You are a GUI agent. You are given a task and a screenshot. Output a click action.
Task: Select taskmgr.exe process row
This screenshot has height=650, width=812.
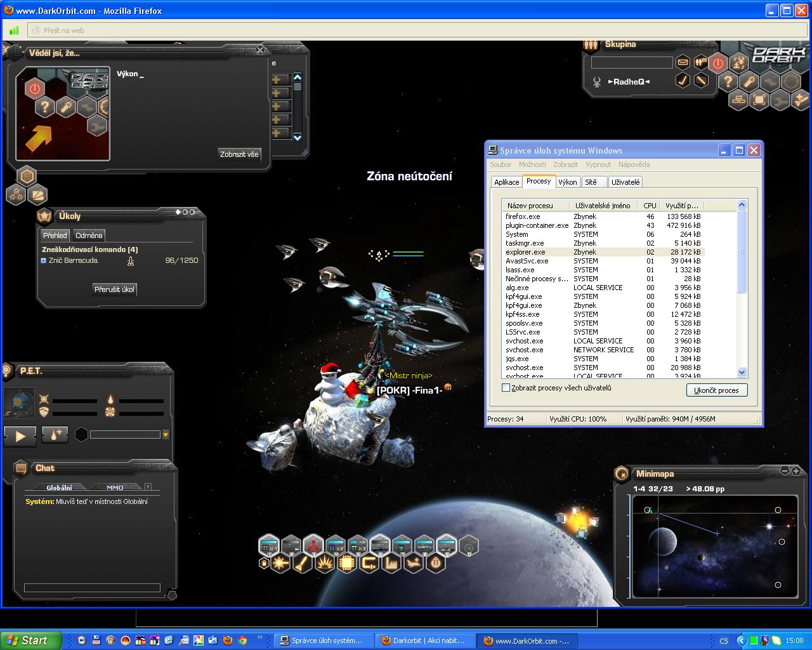pyautogui.click(x=603, y=243)
